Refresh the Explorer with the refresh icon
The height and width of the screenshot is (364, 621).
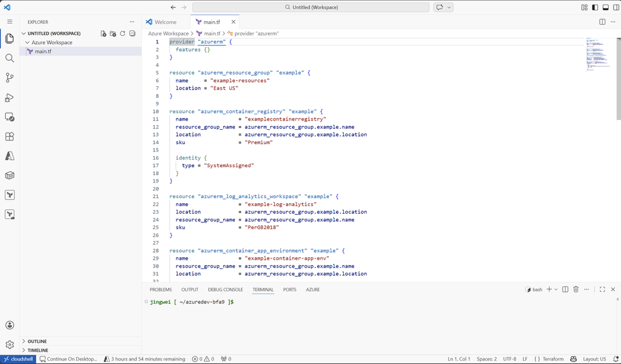pyautogui.click(x=123, y=34)
